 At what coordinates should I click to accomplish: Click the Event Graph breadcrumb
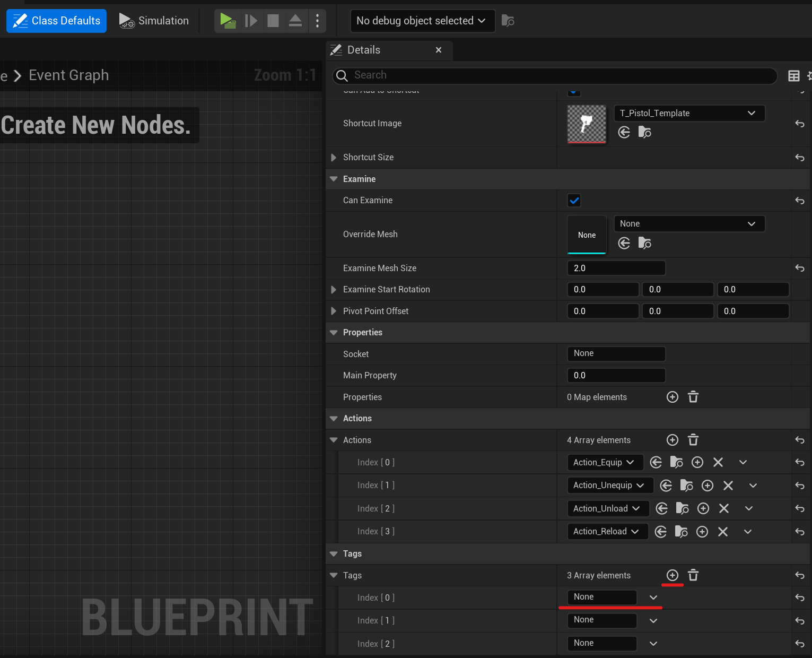pyautogui.click(x=69, y=75)
